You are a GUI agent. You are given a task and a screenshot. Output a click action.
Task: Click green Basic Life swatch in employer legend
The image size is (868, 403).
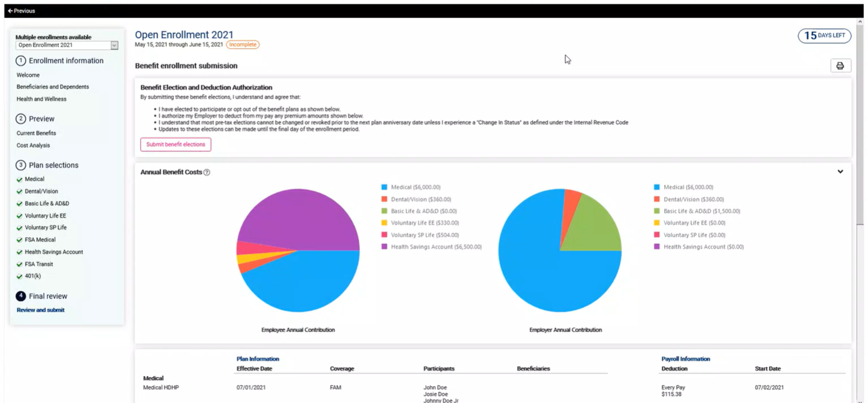(x=657, y=211)
